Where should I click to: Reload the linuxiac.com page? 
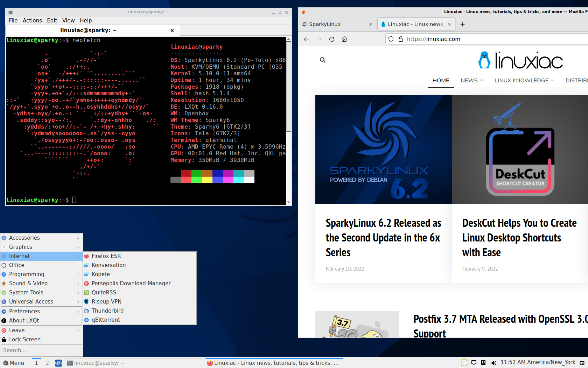pos(332,39)
